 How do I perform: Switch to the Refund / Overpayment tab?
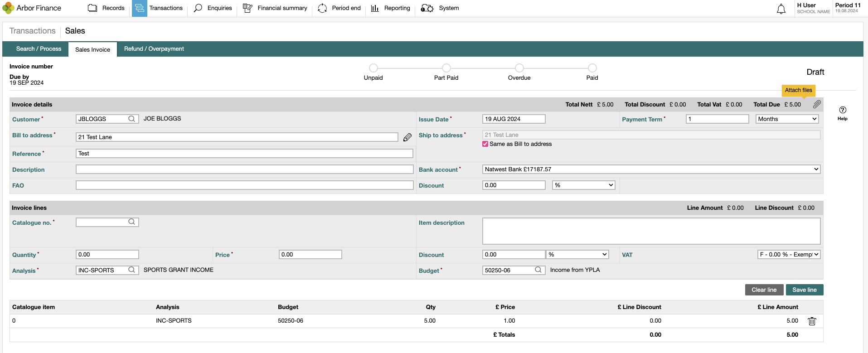point(154,49)
